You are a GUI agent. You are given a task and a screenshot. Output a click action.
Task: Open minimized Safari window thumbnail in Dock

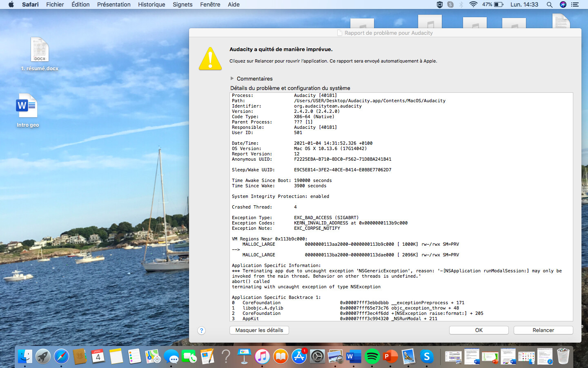(545, 357)
